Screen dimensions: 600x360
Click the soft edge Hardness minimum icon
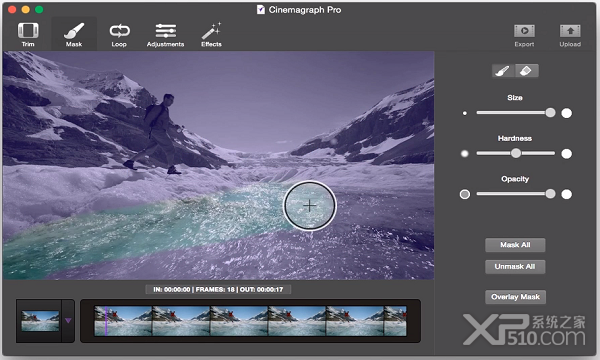click(465, 154)
